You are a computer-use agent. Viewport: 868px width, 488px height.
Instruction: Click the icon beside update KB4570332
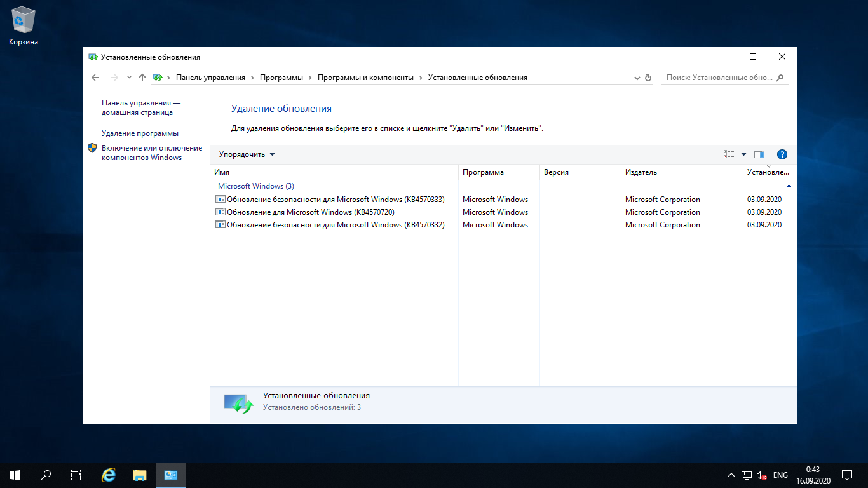(220, 225)
